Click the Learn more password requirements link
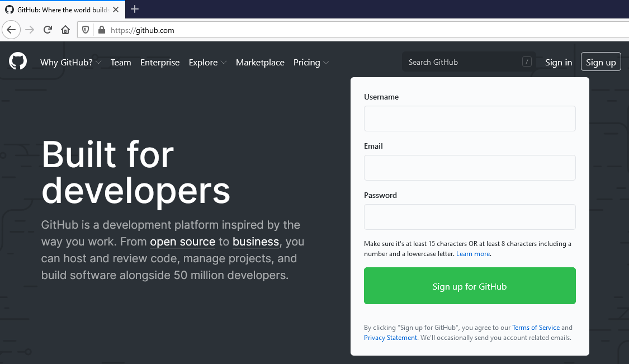 pos(473,253)
